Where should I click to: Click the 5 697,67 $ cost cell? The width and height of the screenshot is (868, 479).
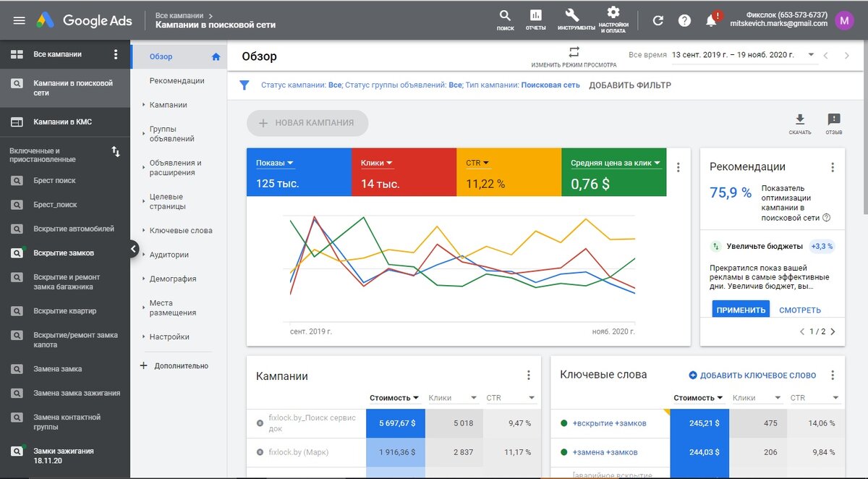click(396, 423)
